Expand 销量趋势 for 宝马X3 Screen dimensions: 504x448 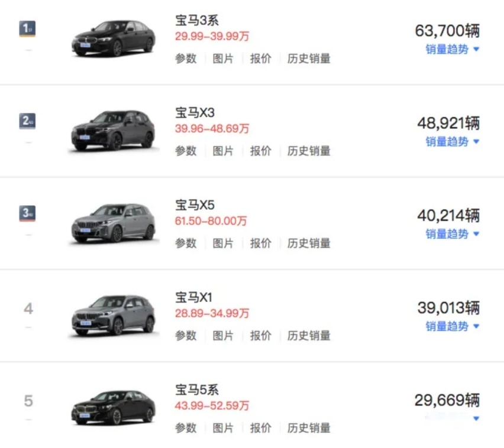[451, 142]
